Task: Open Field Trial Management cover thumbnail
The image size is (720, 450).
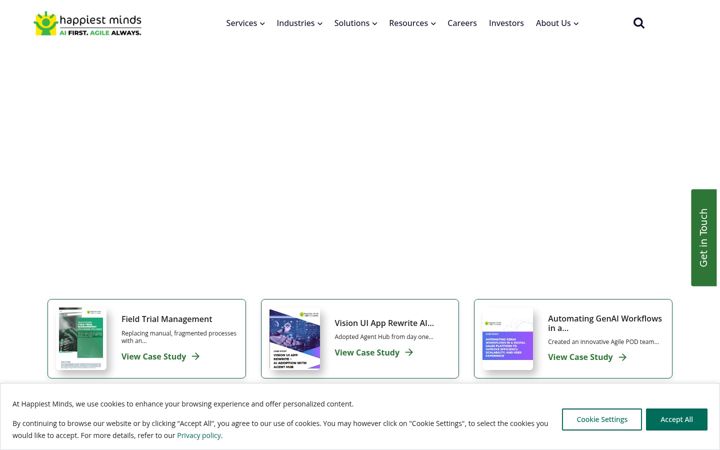Action: click(x=81, y=338)
